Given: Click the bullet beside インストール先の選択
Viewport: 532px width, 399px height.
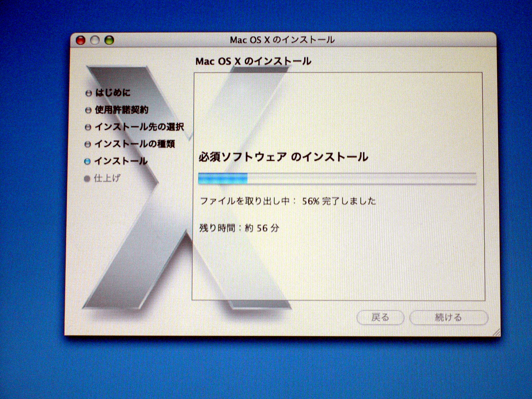Looking at the screenshot, I should click(x=88, y=127).
